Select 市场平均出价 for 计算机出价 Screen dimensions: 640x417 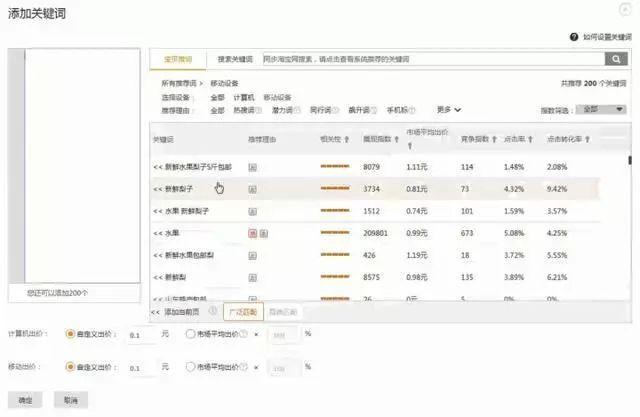click(190, 334)
